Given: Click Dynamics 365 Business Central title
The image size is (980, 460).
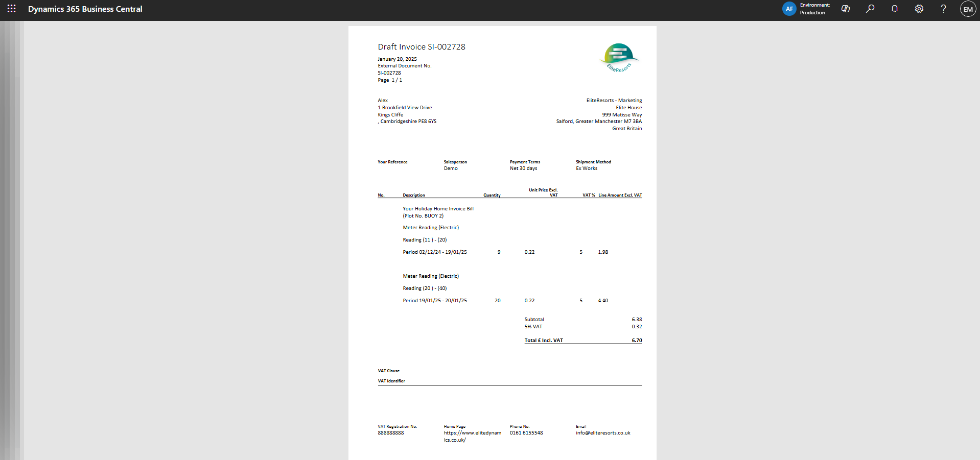Looking at the screenshot, I should pos(85,9).
